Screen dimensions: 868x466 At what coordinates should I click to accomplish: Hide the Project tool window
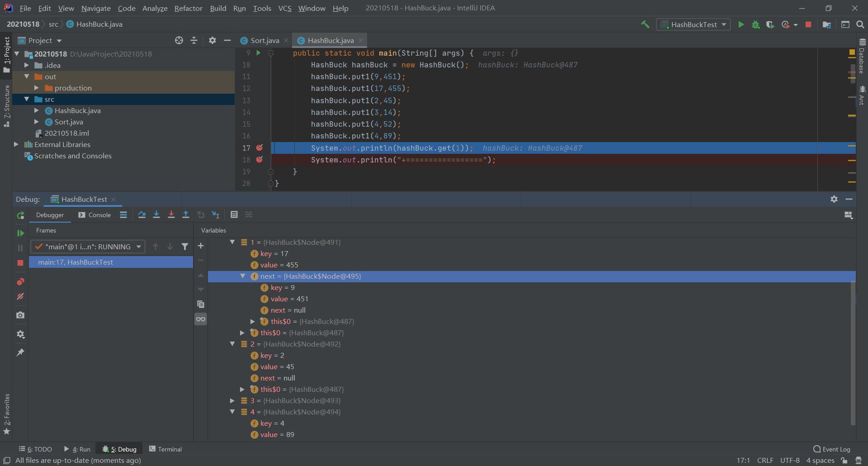pos(227,40)
